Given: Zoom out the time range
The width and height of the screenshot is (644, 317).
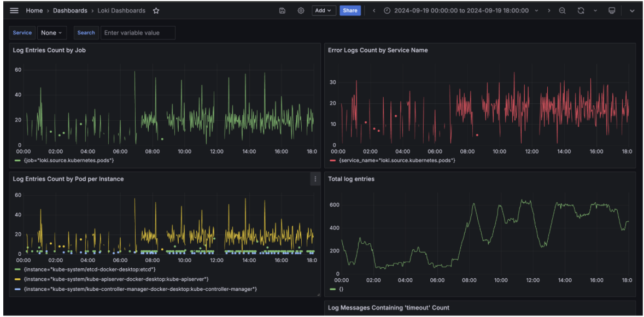Looking at the screenshot, I should [x=562, y=10].
